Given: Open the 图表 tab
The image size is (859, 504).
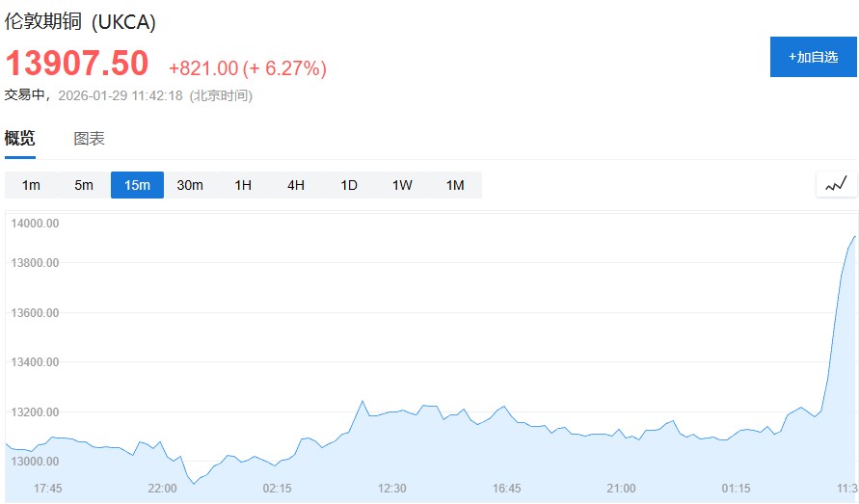Looking at the screenshot, I should pos(90,139).
